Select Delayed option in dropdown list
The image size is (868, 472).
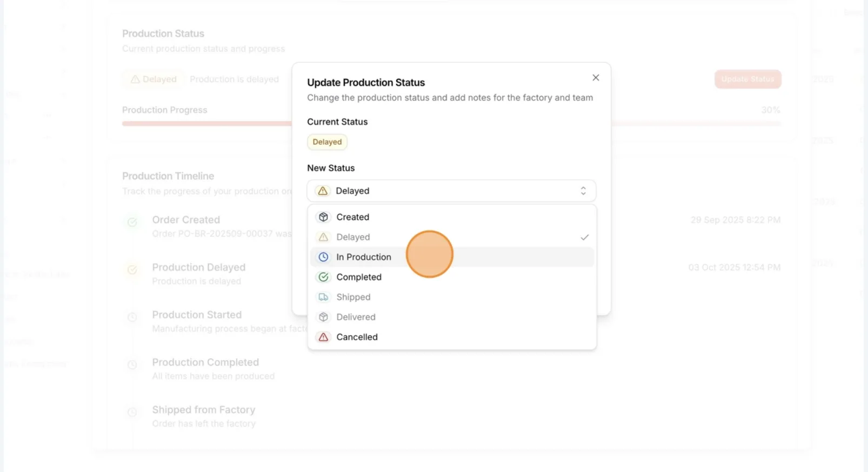click(x=452, y=237)
